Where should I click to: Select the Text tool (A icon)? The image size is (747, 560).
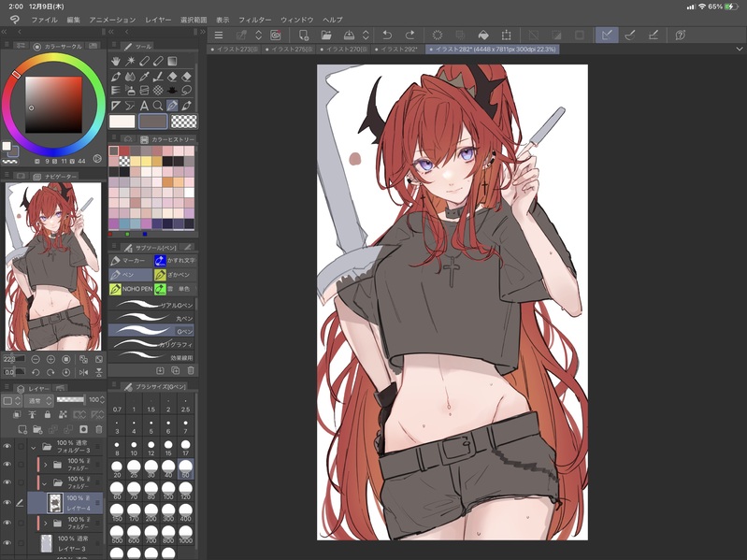coord(144,106)
